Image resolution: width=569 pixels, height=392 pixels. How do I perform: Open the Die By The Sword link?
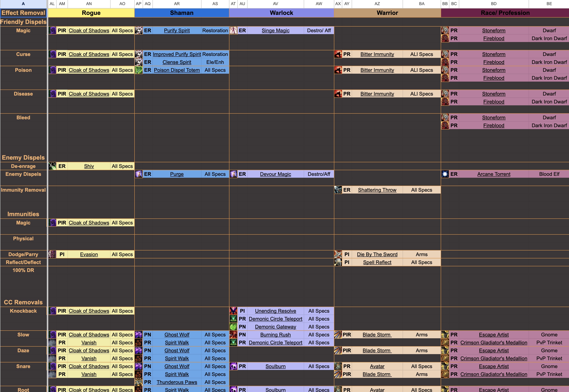(377, 254)
